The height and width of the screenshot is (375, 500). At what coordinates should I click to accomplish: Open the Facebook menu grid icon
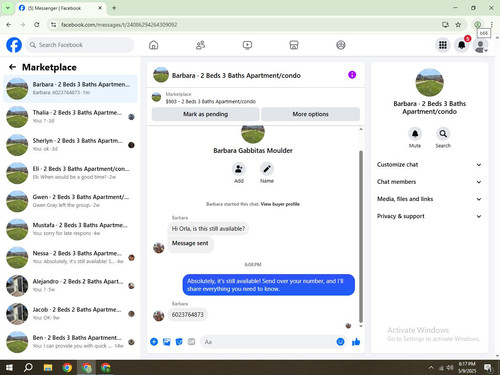point(443,45)
